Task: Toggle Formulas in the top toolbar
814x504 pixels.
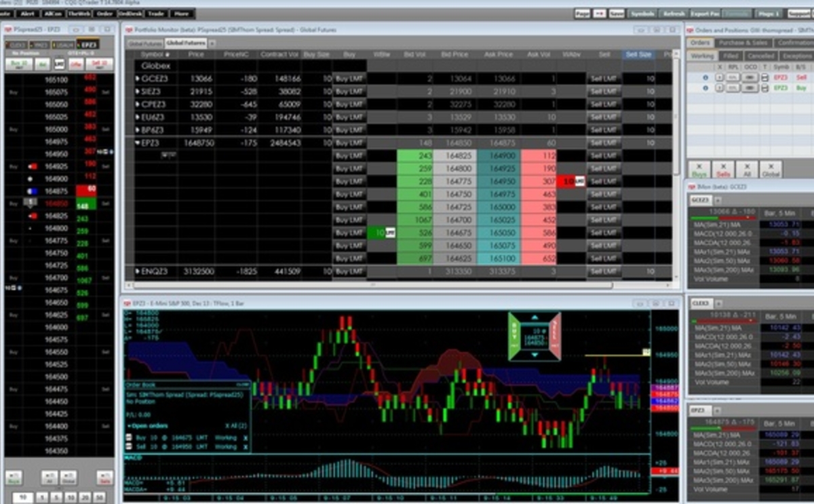Action: (x=736, y=12)
